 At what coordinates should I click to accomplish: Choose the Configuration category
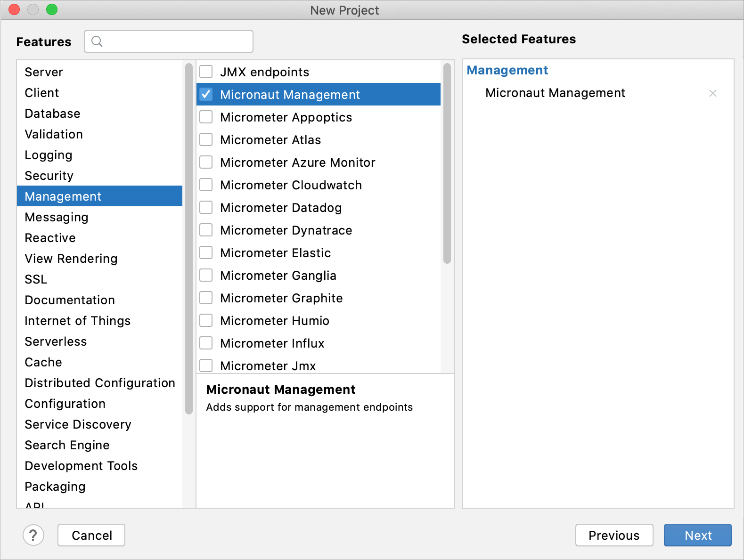[x=99, y=404]
